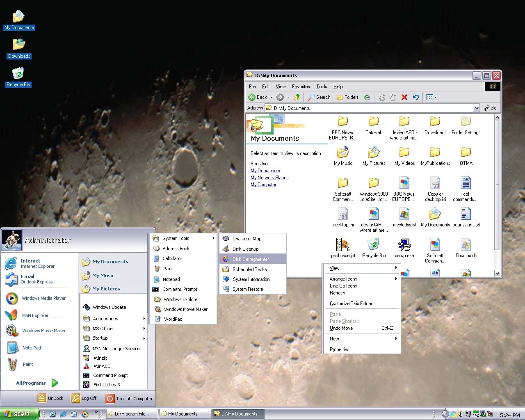Image resolution: width=525 pixels, height=420 pixels.
Task: Click the file list scroll-down arrow
Action: click(497, 273)
